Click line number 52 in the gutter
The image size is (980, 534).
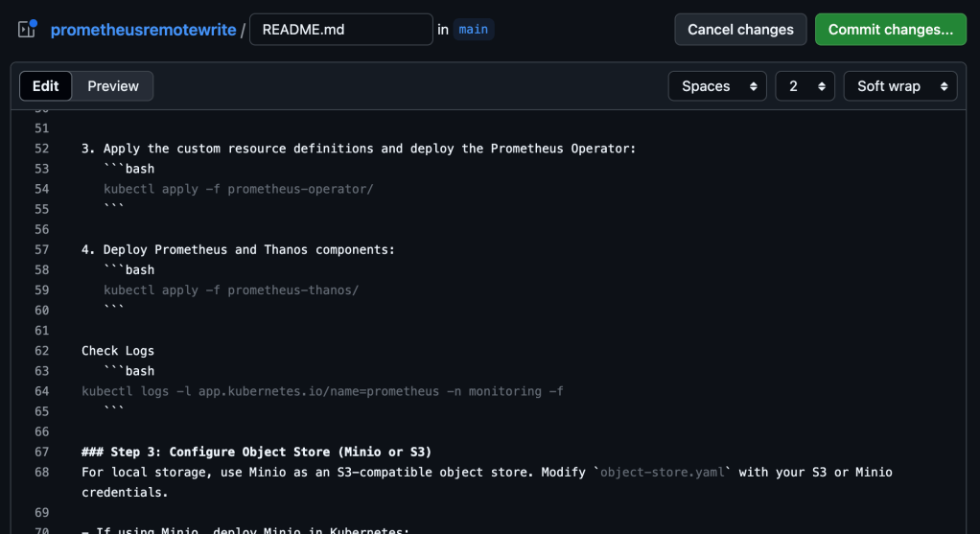pyautogui.click(x=42, y=149)
